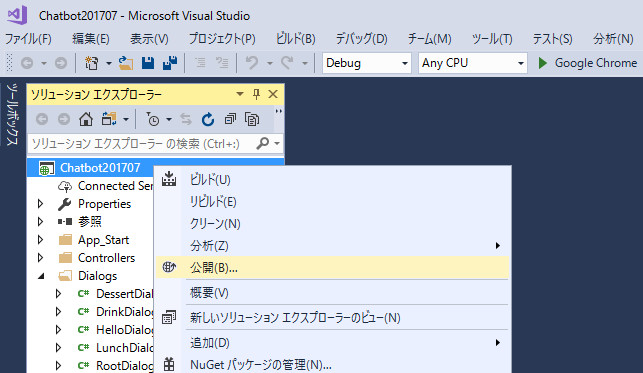643x373 pixels.
Task: Expand the App_Start folder
Action: [x=40, y=240]
